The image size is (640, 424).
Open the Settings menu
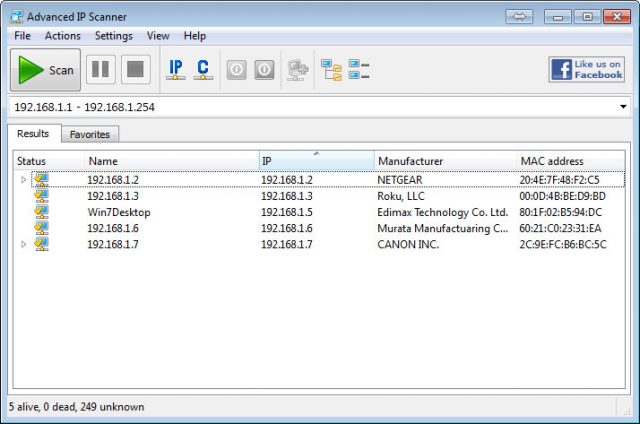113,36
